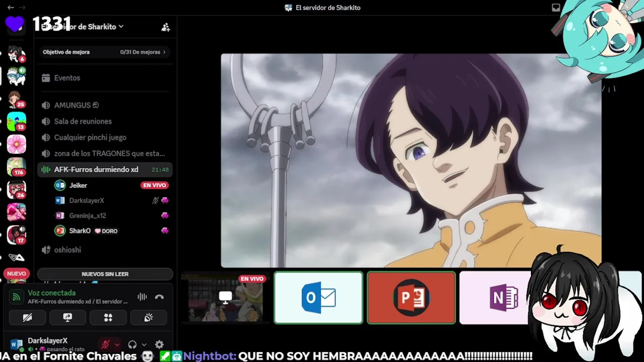Go forward with the right arrow

pos(22,8)
